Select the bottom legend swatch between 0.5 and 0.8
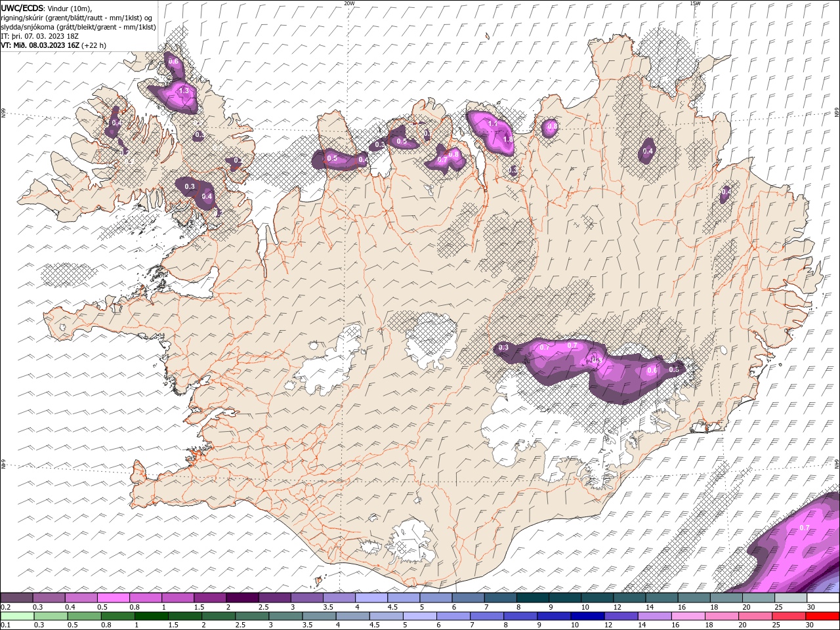 (x=85, y=616)
